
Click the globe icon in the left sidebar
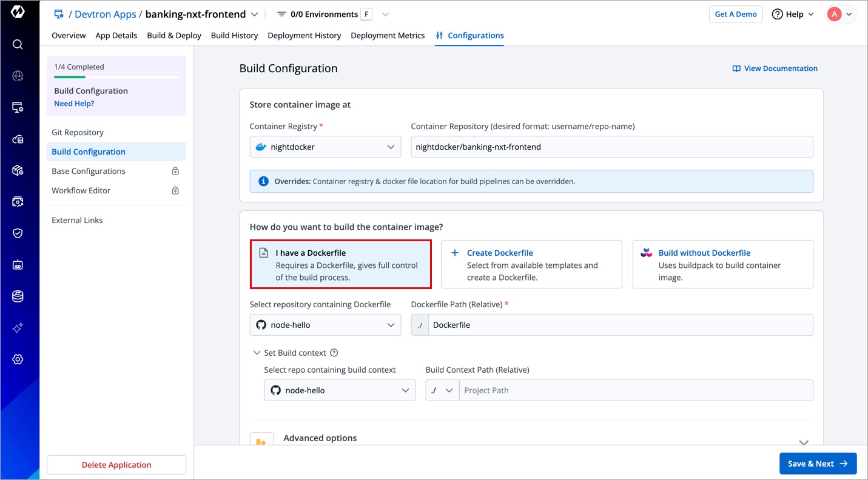click(18, 76)
